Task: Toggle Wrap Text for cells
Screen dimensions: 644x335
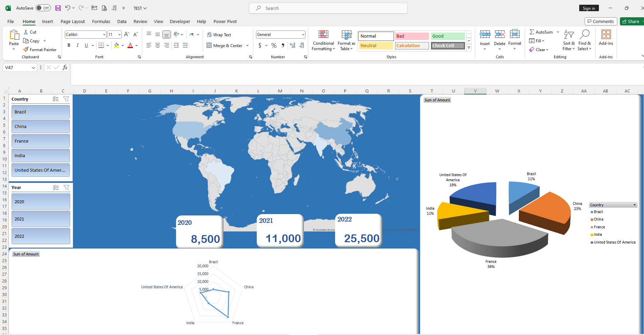Action: 219,35
